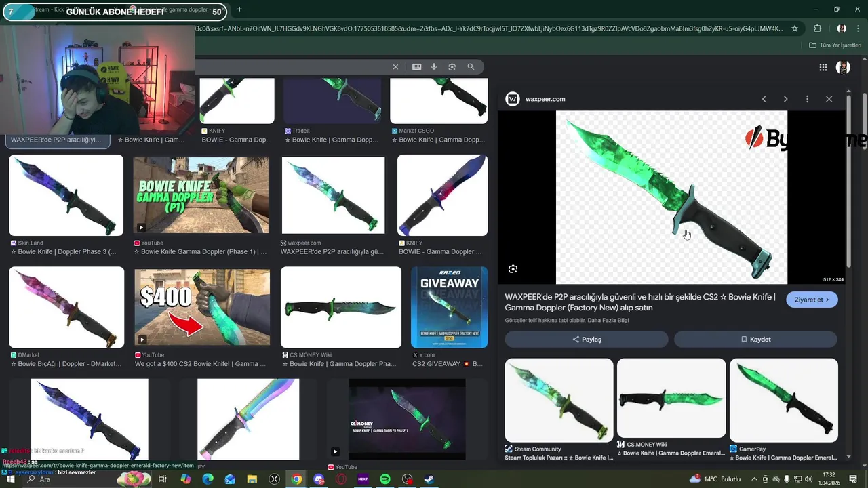Open the waxpeer.com grid knife thumbnail
This screenshot has width=868, height=488.
point(333,195)
